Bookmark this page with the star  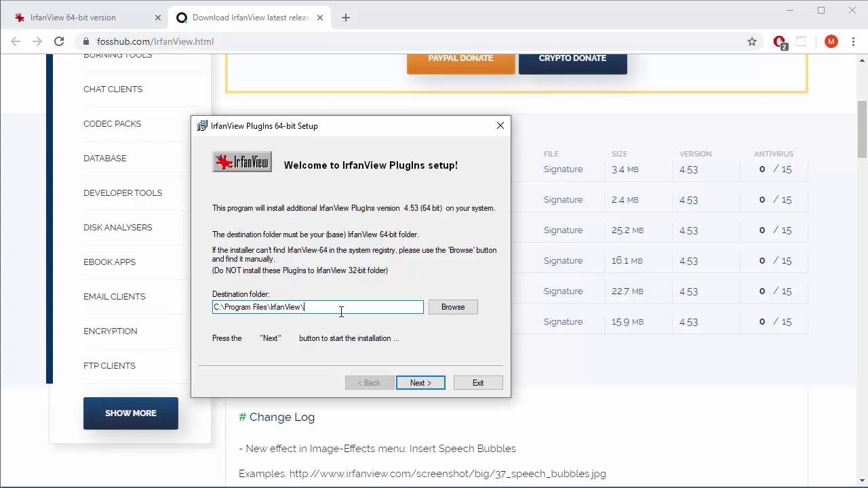point(752,41)
